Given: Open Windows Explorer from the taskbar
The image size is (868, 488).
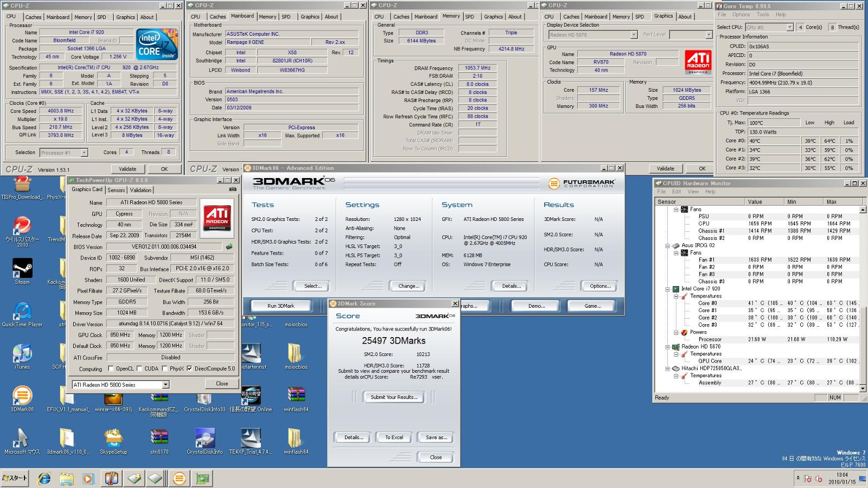Looking at the screenshot, I should tap(66, 478).
